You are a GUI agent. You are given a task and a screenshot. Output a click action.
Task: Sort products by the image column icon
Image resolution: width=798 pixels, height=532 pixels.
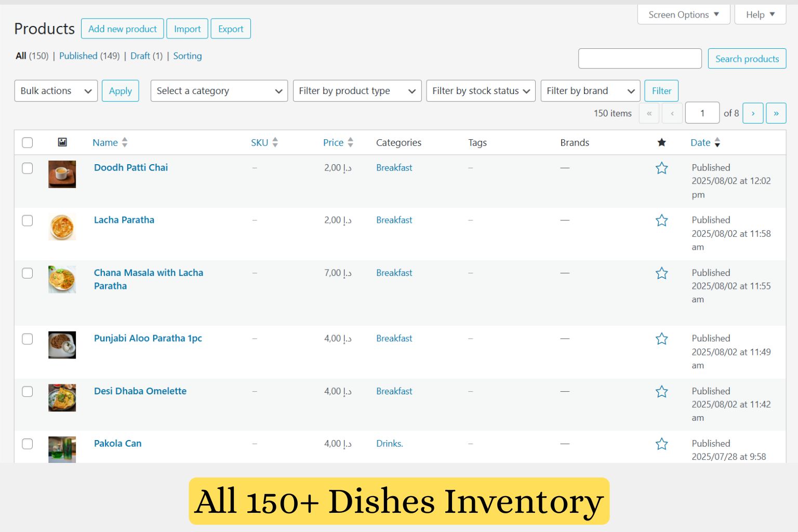62,142
